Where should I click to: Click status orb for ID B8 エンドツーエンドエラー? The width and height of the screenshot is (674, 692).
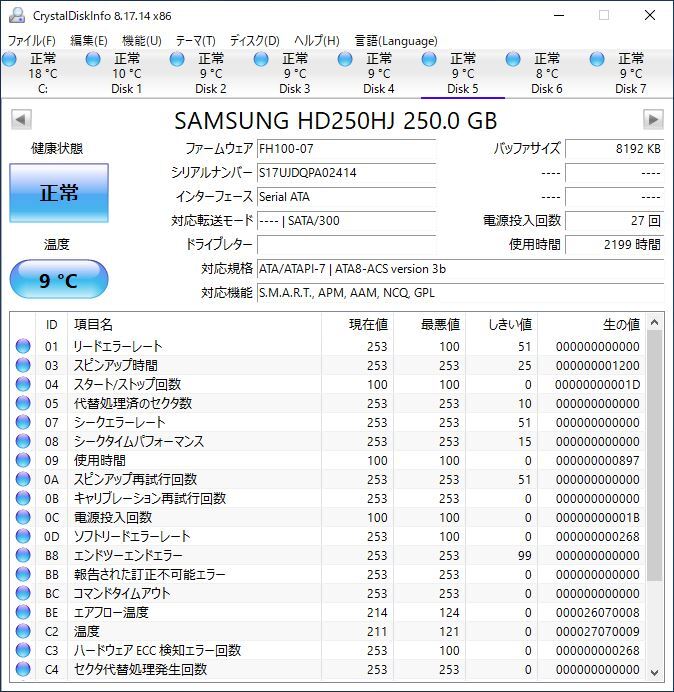23,555
